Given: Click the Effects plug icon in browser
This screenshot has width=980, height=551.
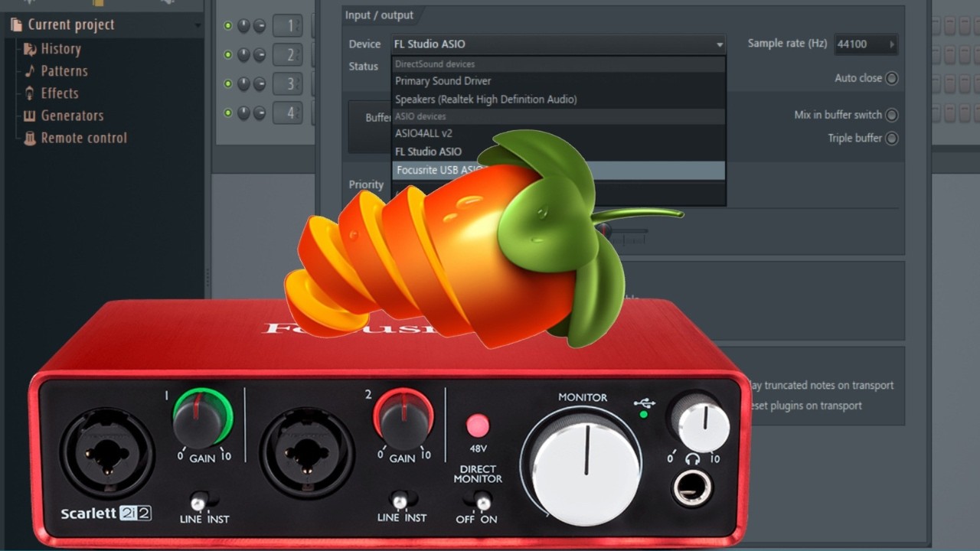Looking at the screenshot, I should (30, 93).
